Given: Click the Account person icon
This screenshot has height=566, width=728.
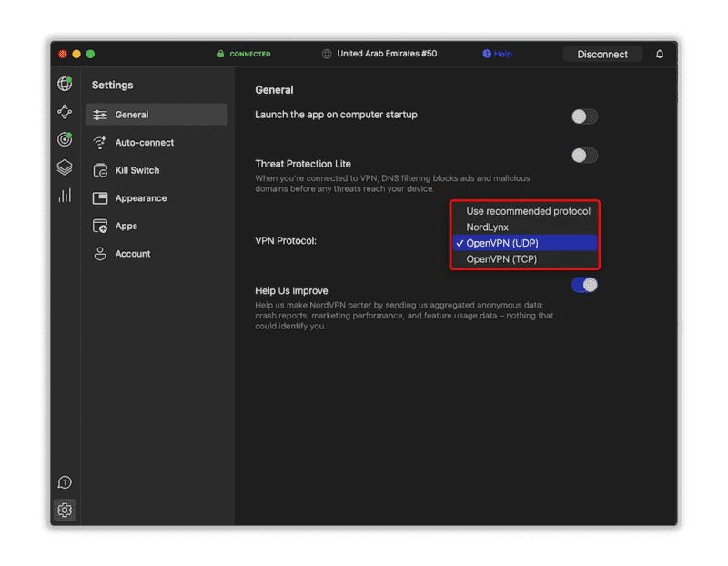Looking at the screenshot, I should [100, 254].
